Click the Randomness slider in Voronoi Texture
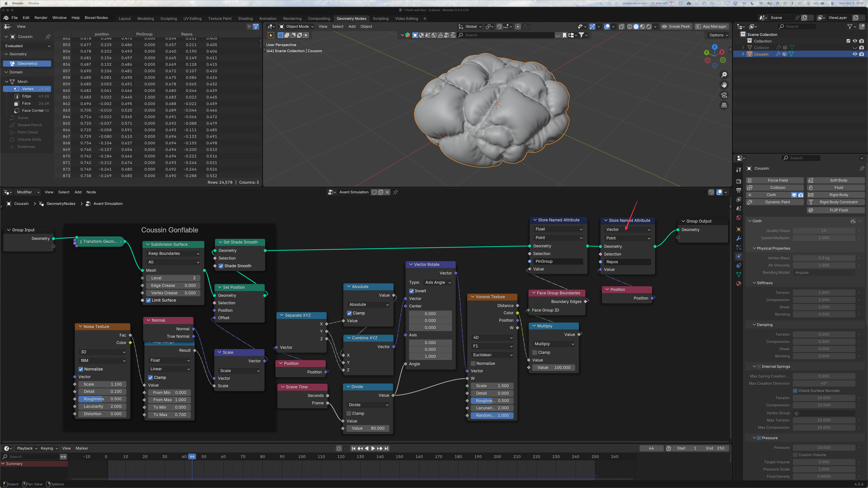 point(492,416)
